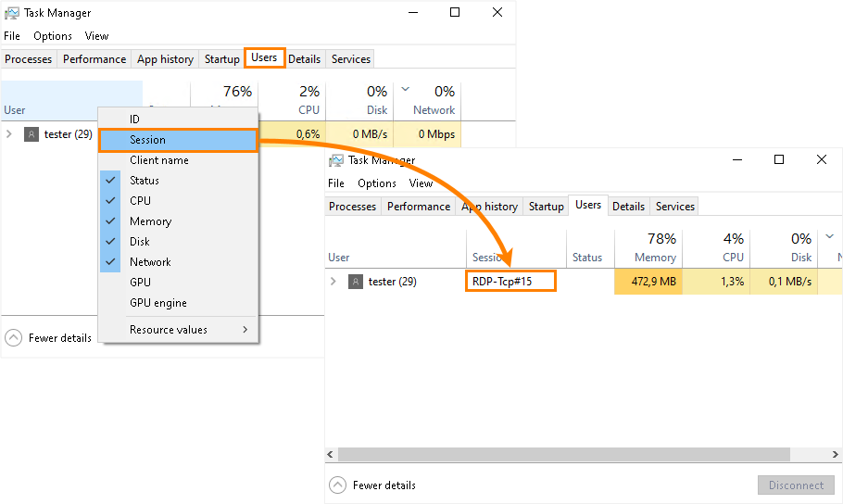Click 472,9 MB memory cell
The height and width of the screenshot is (504, 843).
coord(648,282)
